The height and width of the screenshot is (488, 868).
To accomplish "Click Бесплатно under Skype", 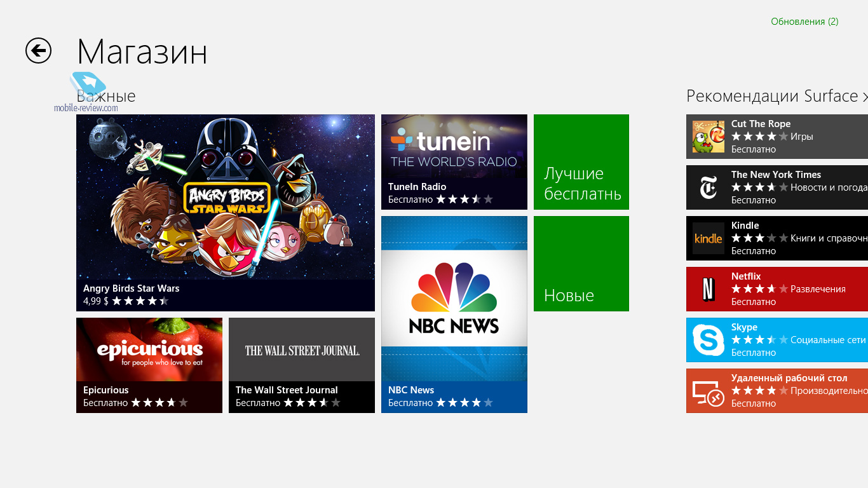I will coord(754,353).
